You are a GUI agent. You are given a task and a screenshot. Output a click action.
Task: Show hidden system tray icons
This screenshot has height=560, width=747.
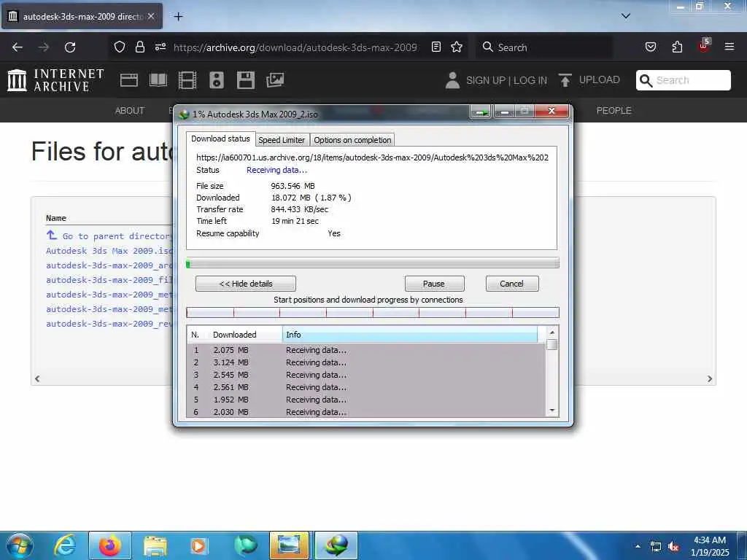pyautogui.click(x=638, y=546)
